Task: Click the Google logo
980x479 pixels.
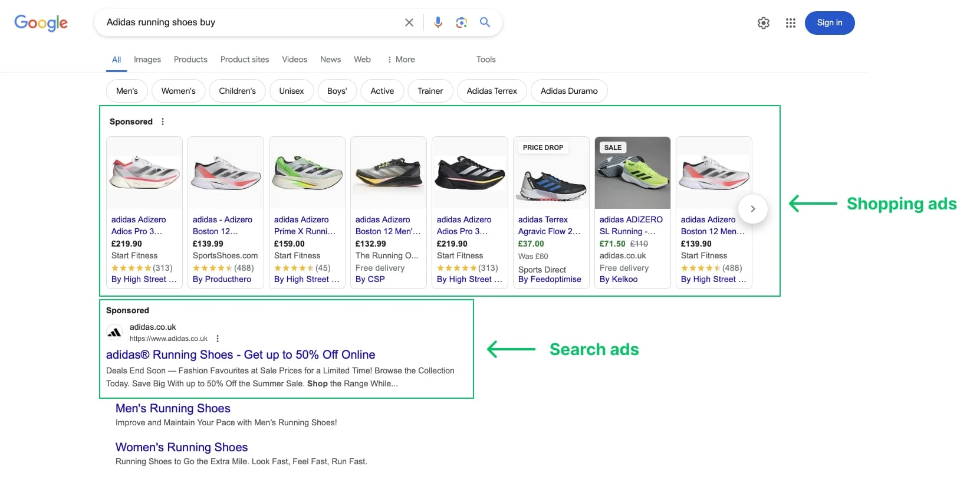Action: click(41, 23)
